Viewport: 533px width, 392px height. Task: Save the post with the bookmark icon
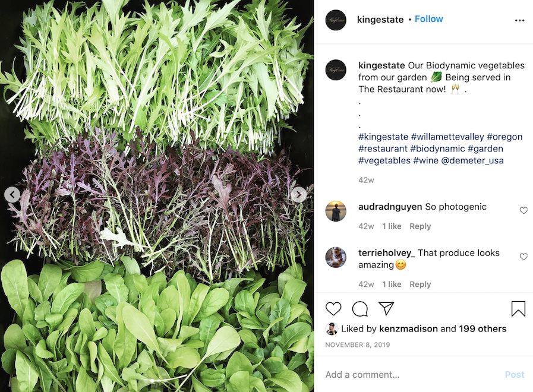pyautogui.click(x=518, y=309)
